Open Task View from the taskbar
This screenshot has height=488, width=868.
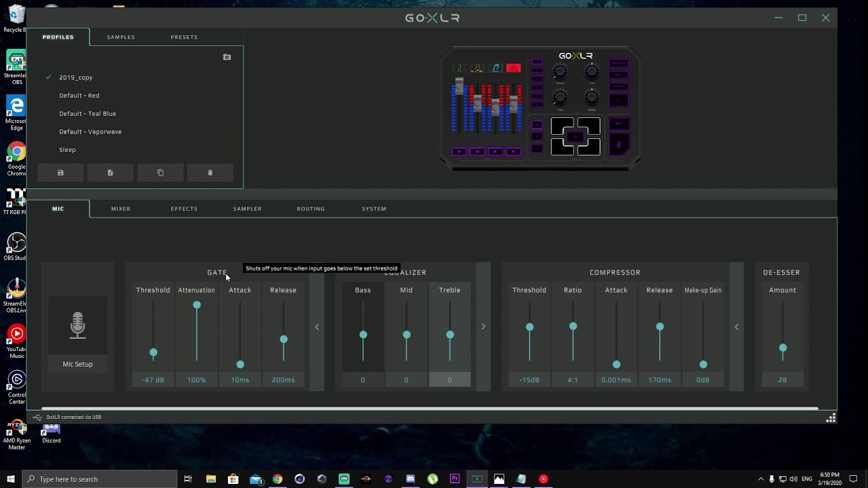(188, 479)
